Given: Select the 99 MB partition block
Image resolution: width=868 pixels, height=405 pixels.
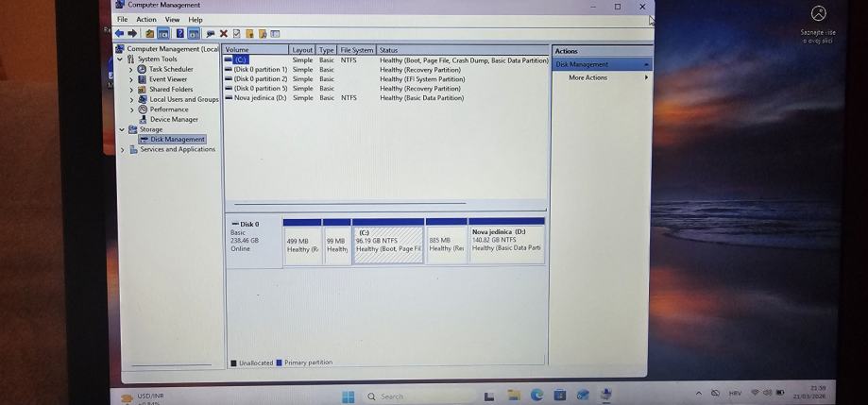Looking at the screenshot, I should click(x=336, y=242).
